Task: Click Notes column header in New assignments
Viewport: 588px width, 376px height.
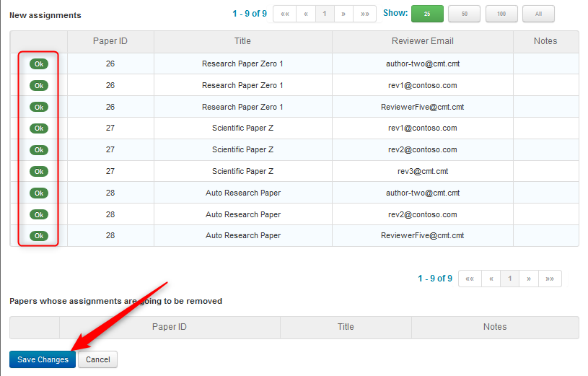Action: (x=545, y=41)
